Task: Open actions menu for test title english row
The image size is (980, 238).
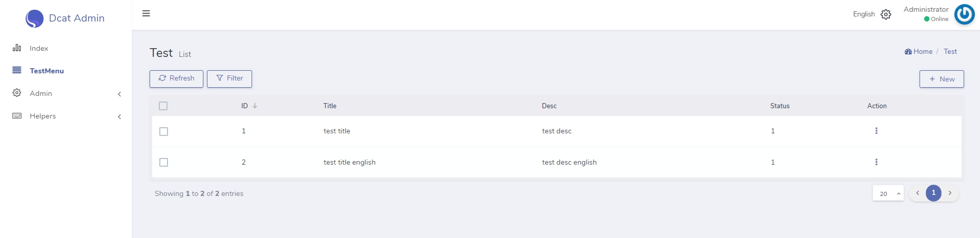Action: 876,162
